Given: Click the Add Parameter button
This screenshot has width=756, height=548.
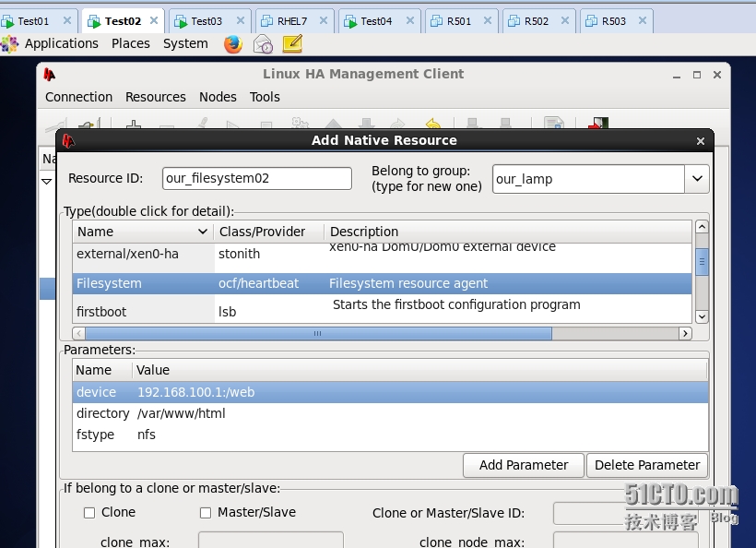Looking at the screenshot, I should click(x=524, y=465).
